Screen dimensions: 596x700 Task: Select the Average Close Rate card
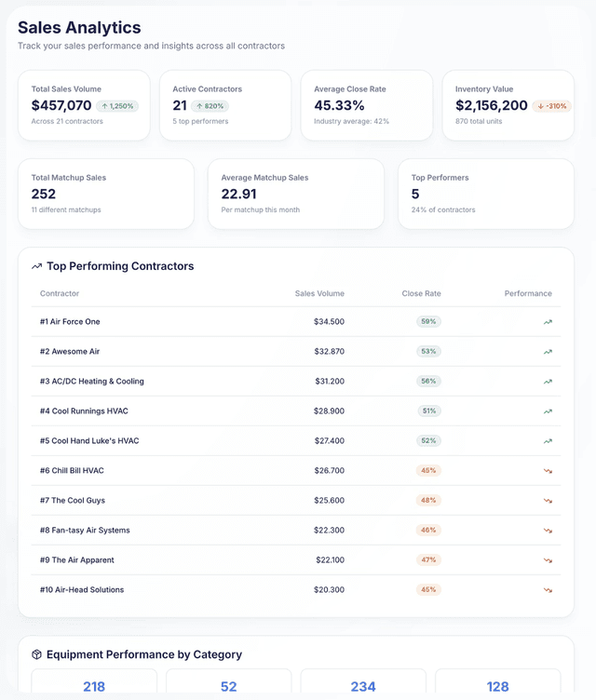tap(366, 105)
